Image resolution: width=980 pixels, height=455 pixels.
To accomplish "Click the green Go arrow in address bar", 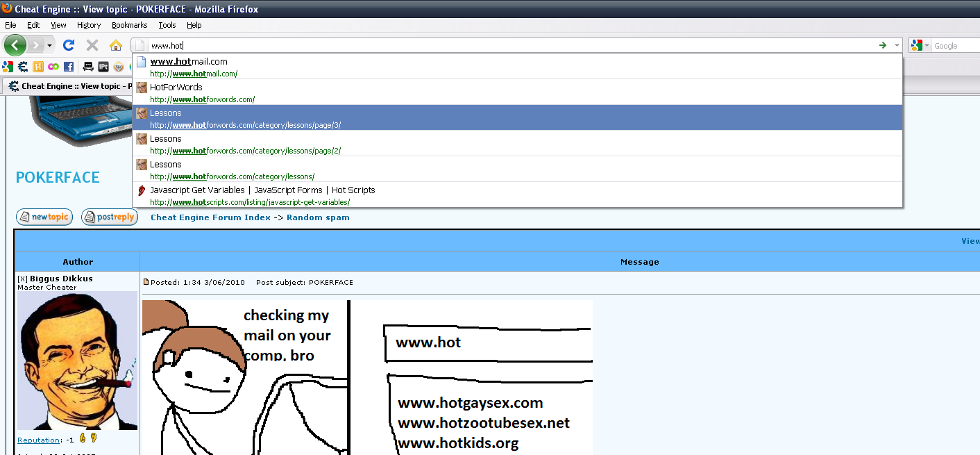I will pos(882,45).
